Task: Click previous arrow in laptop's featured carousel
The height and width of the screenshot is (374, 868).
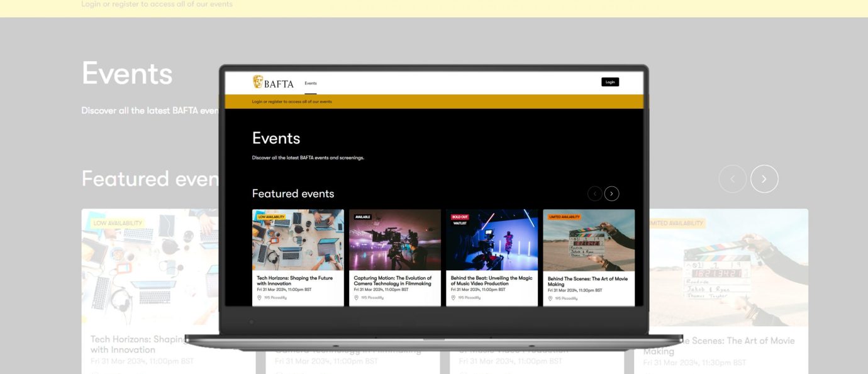Action: (594, 194)
